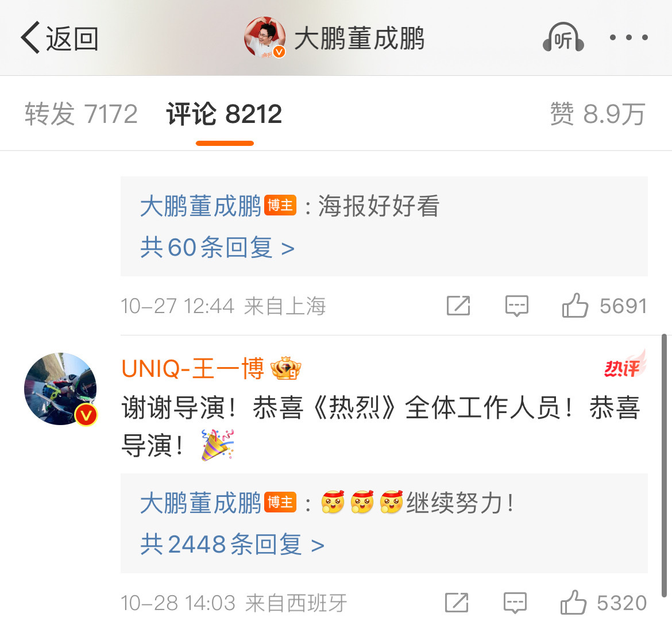Tap the back arrow labeled 返回

tap(60, 38)
